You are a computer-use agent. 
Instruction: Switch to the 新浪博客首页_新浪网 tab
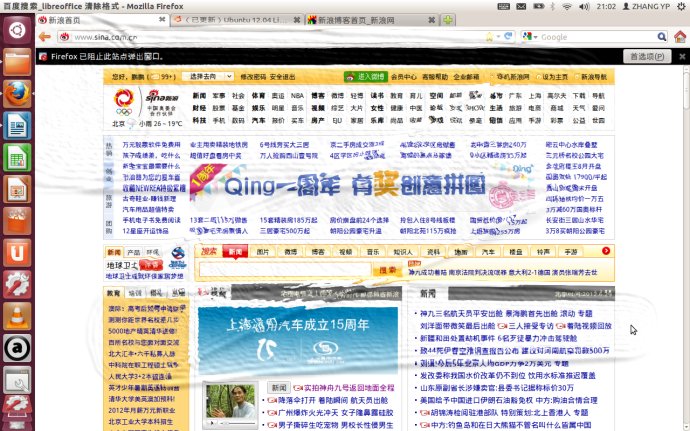click(x=372, y=20)
